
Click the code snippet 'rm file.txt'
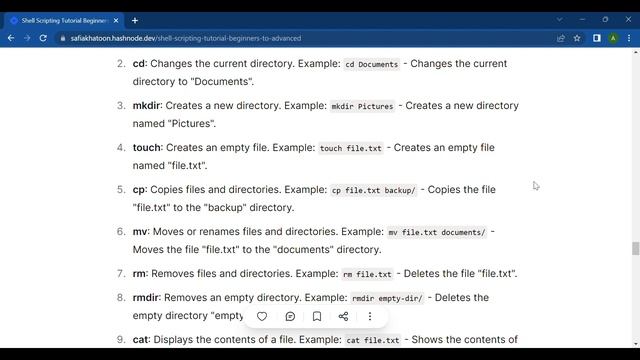click(x=367, y=275)
